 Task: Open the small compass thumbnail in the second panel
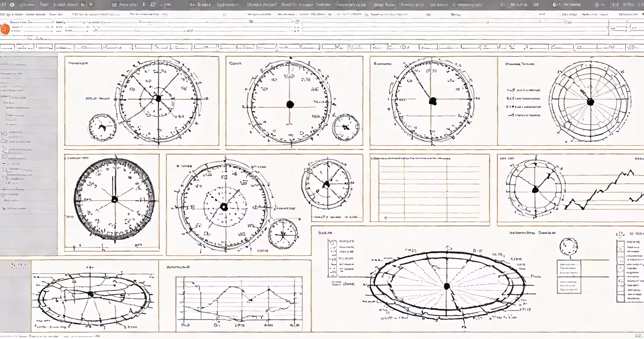(346, 127)
